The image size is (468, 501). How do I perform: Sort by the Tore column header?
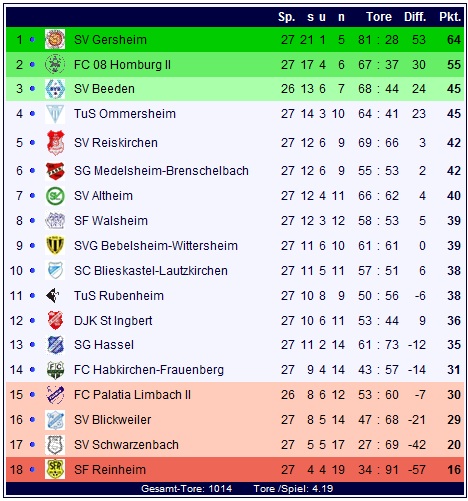379,17
